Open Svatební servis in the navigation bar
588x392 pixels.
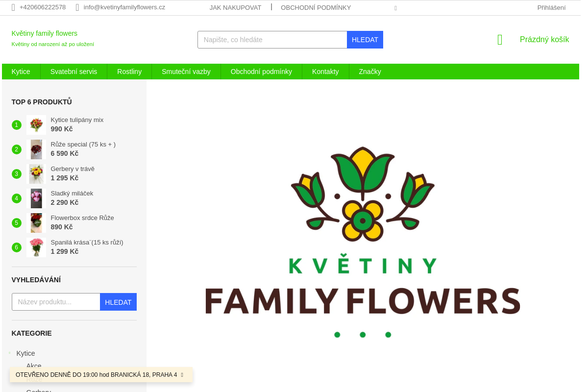point(73,72)
